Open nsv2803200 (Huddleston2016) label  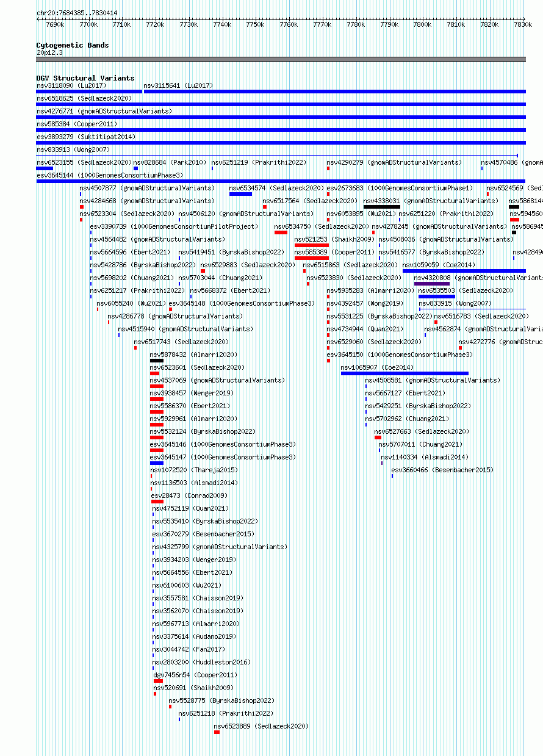click(x=201, y=662)
